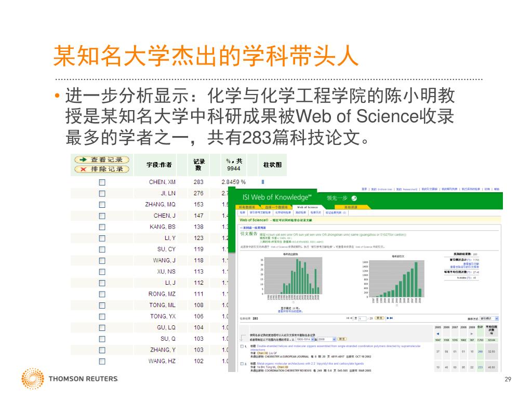Screen dimensions: 532x399
Task: Click the 帮助 link at top right
Action: (496, 189)
